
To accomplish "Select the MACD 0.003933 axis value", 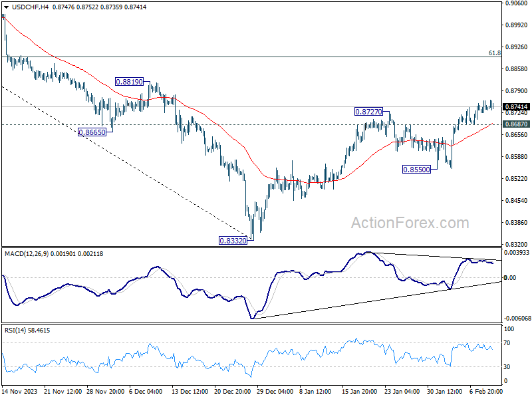I will pos(517,253).
